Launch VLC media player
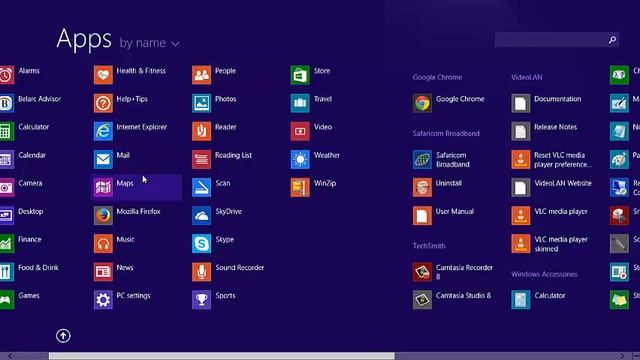This screenshot has height=360, width=640. point(550,216)
